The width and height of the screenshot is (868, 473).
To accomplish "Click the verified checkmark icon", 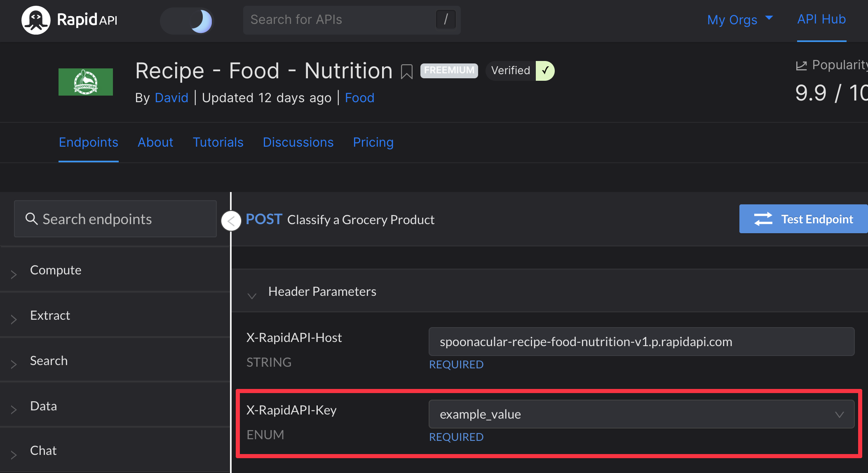I will pyautogui.click(x=545, y=70).
